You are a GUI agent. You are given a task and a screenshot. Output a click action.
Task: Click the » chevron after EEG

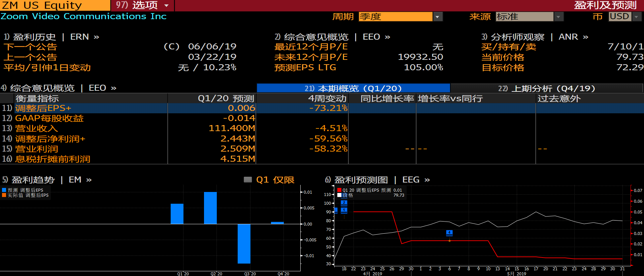[427, 180]
